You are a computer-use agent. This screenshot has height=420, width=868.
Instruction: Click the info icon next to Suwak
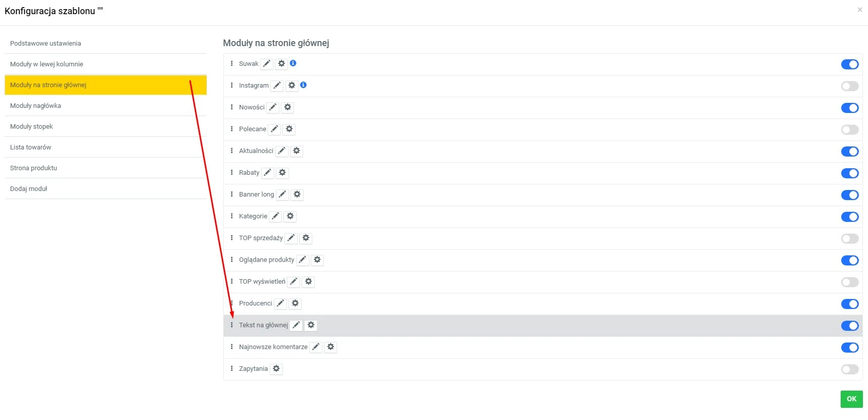[293, 64]
